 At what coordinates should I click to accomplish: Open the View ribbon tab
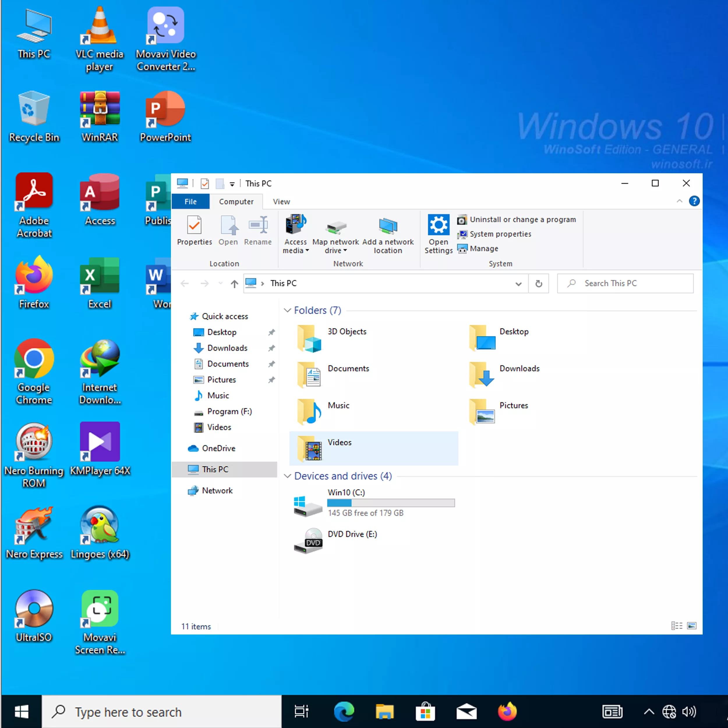pyautogui.click(x=281, y=202)
